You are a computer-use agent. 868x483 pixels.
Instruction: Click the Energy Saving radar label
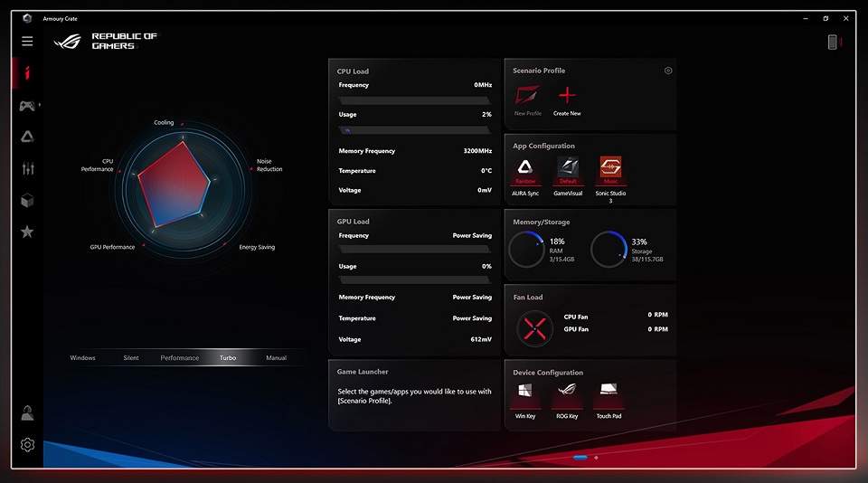pos(257,247)
